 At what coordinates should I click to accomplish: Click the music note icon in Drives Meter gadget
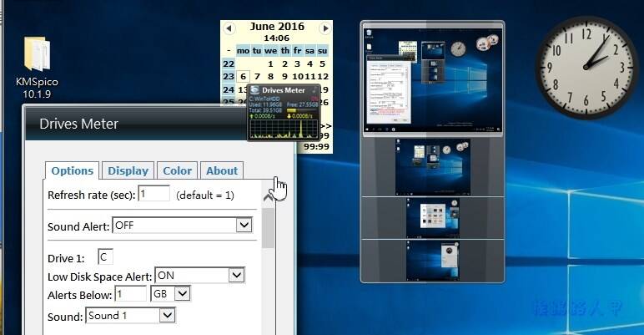coord(314,89)
